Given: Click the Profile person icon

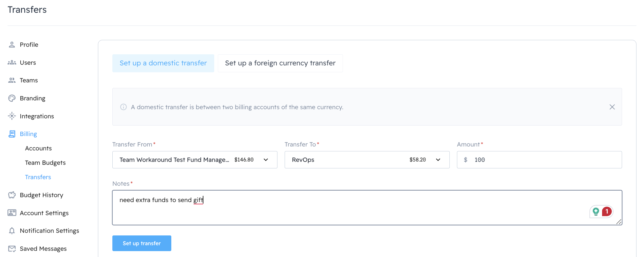Looking at the screenshot, I should pos(12,45).
